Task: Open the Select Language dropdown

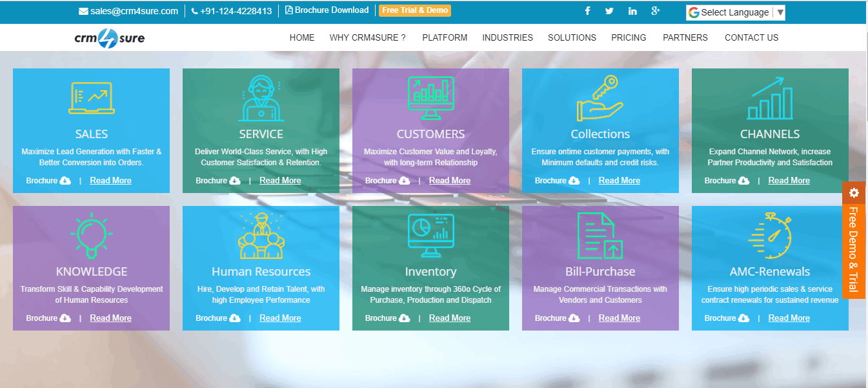Action: pyautogui.click(x=736, y=12)
